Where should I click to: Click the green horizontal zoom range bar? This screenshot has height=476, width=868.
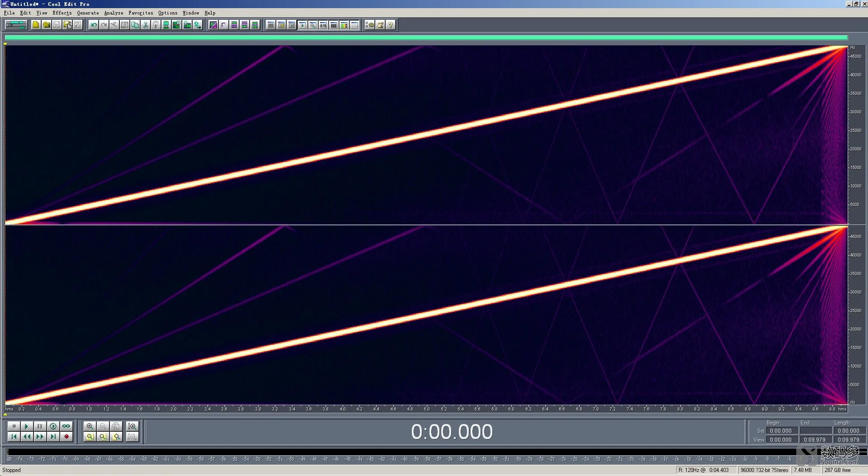tap(426, 37)
